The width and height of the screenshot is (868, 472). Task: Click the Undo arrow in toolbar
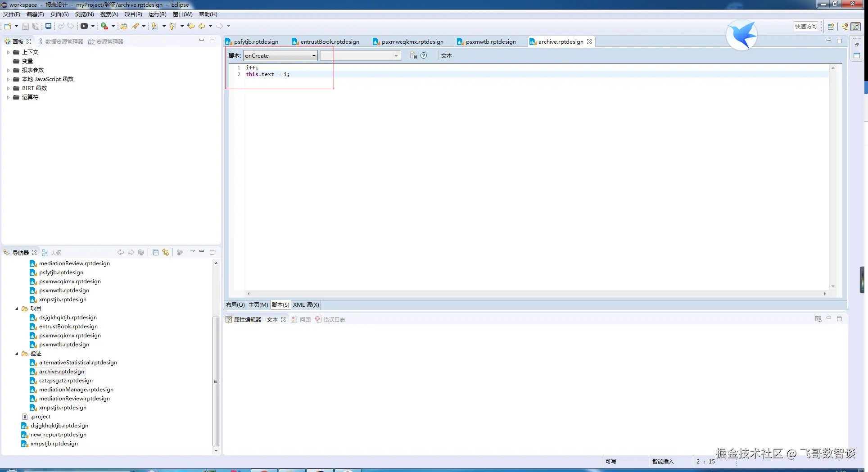pos(61,26)
